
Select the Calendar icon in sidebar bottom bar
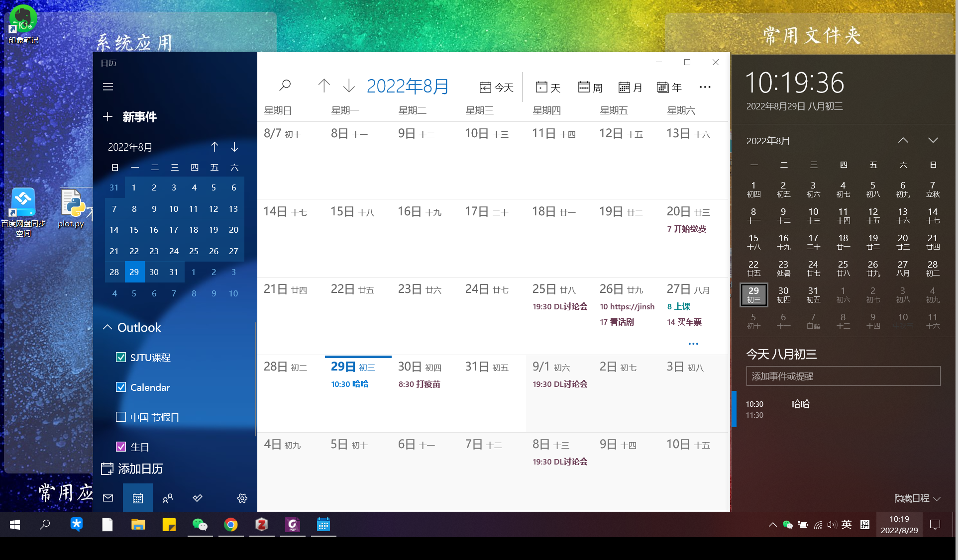click(138, 498)
